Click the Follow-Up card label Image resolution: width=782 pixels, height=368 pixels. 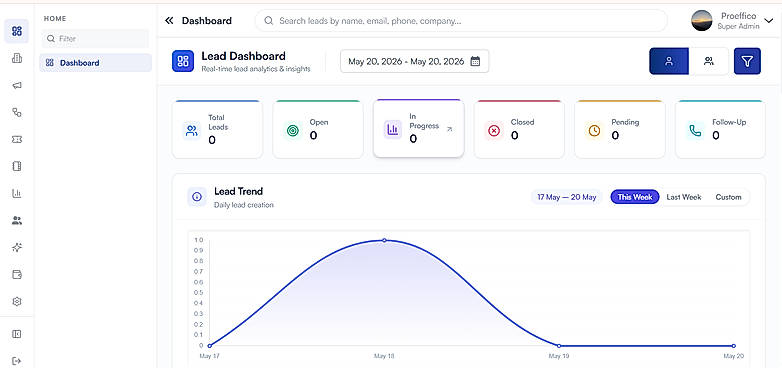729,122
